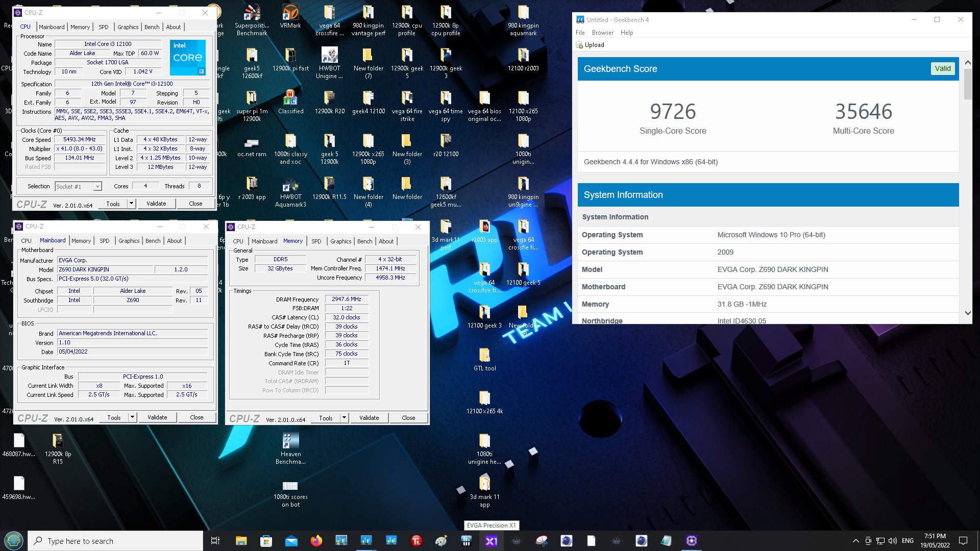Click Tools button in top CPU-Z window

pos(113,204)
